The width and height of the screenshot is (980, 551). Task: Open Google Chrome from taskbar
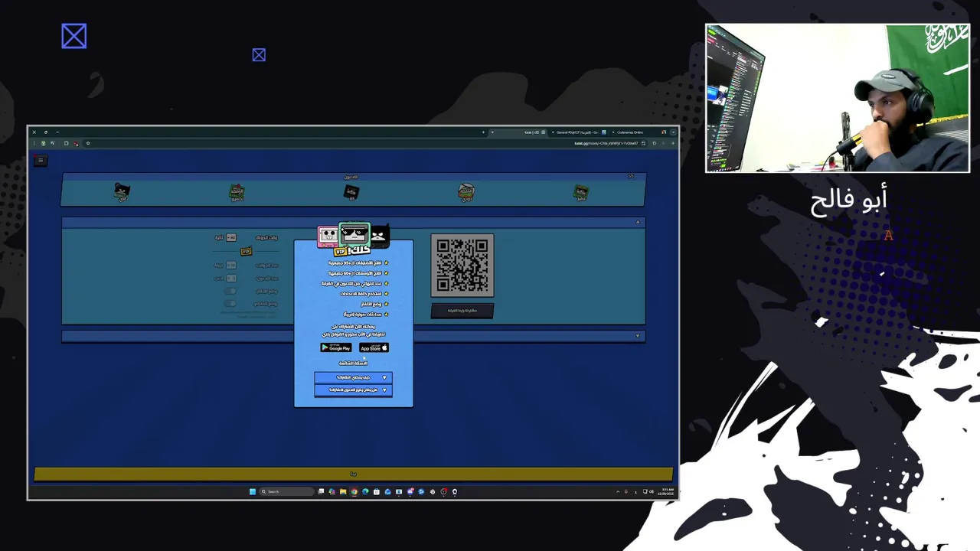point(354,491)
